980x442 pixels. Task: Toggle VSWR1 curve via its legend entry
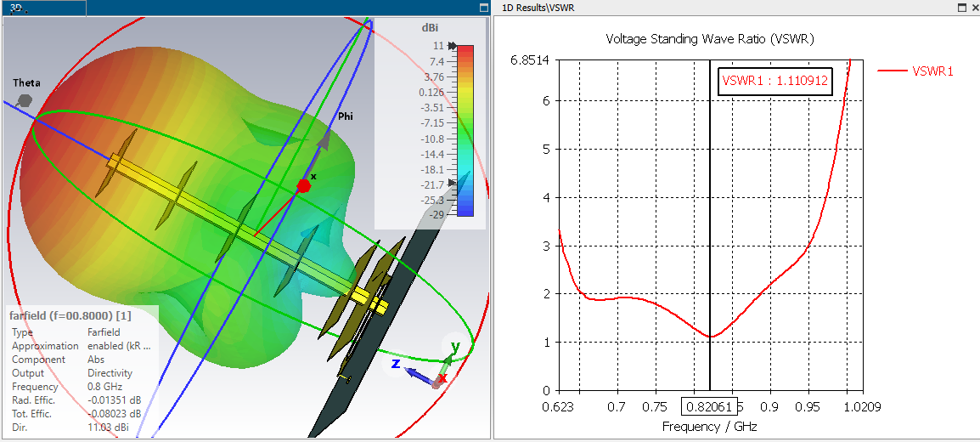coord(915,71)
